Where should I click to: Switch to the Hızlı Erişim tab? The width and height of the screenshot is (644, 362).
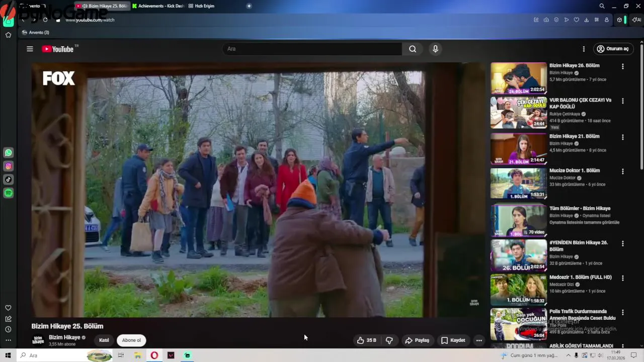tap(201, 6)
